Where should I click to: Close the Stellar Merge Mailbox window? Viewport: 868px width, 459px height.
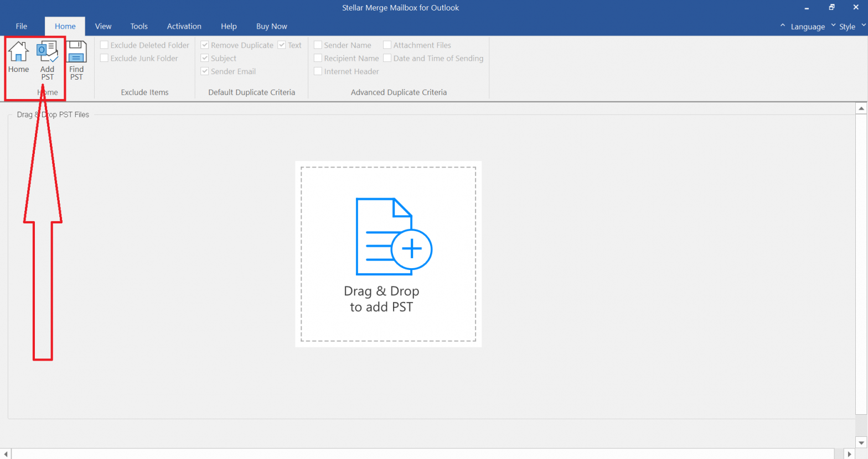coord(856,8)
